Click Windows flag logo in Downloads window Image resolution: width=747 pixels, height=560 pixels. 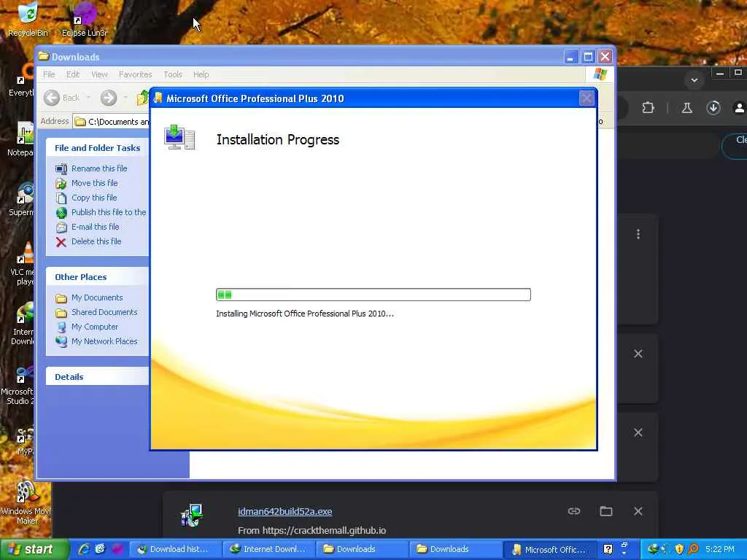point(600,74)
